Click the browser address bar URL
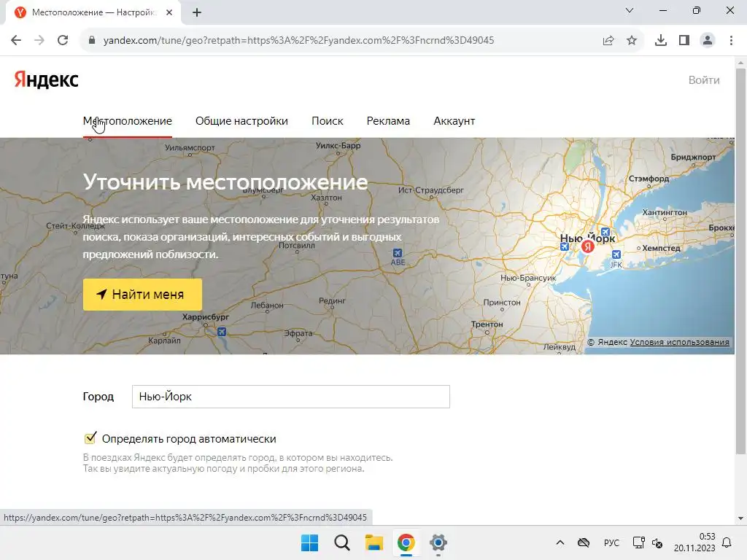The width and height of the screenshot is (747, 560). 298,41
